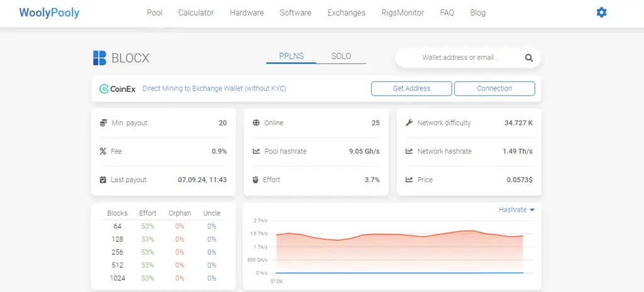Viewport: 644px width, 292px height.
Task: Click the CoinEx logo
Action: pos(118,89)
